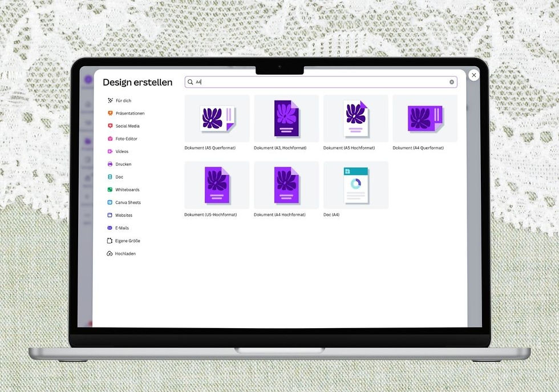The width and height of the screenshot is (559, 392).
Task: Click the Präsentationen icon in sidebar
Action: click(110, 113)
